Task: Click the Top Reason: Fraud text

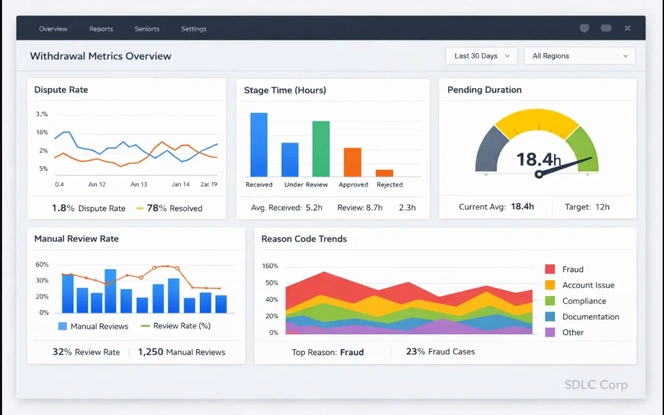Action: pos(328,352)
